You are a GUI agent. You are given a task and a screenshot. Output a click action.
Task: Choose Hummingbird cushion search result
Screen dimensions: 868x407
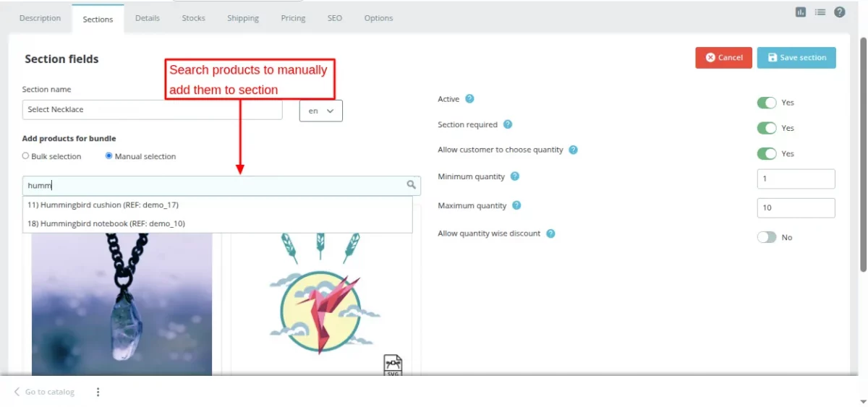(218, 205)
